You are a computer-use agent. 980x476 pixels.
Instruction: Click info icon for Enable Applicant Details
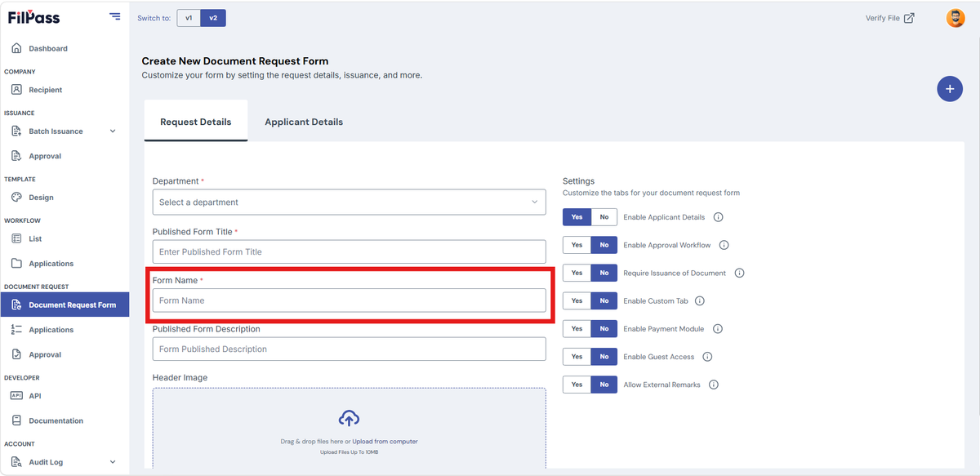(719, 217)
